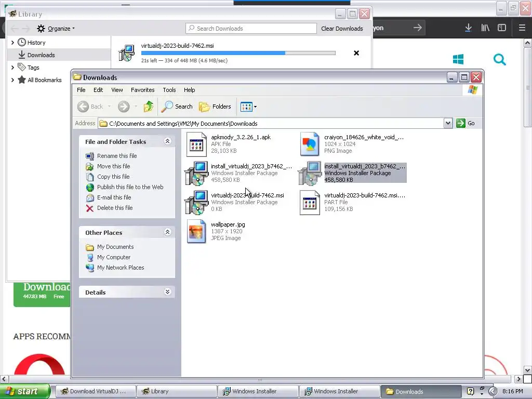
Task: Open Forward history dropdown arrow
Action: click(x=136, y=107)
